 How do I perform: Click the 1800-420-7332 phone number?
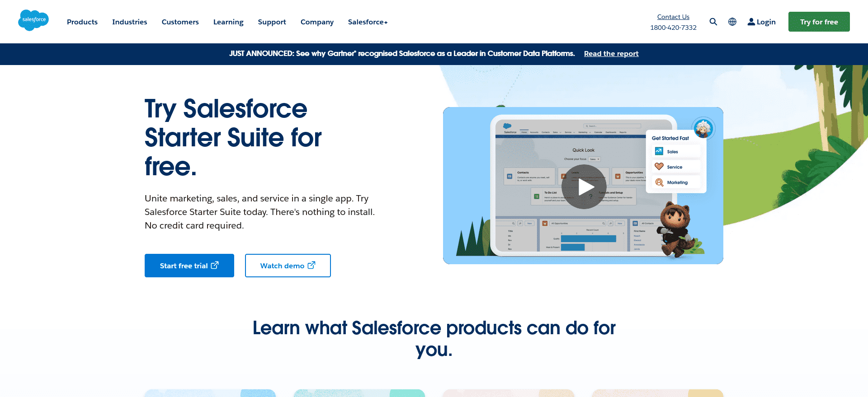point(673,28)
